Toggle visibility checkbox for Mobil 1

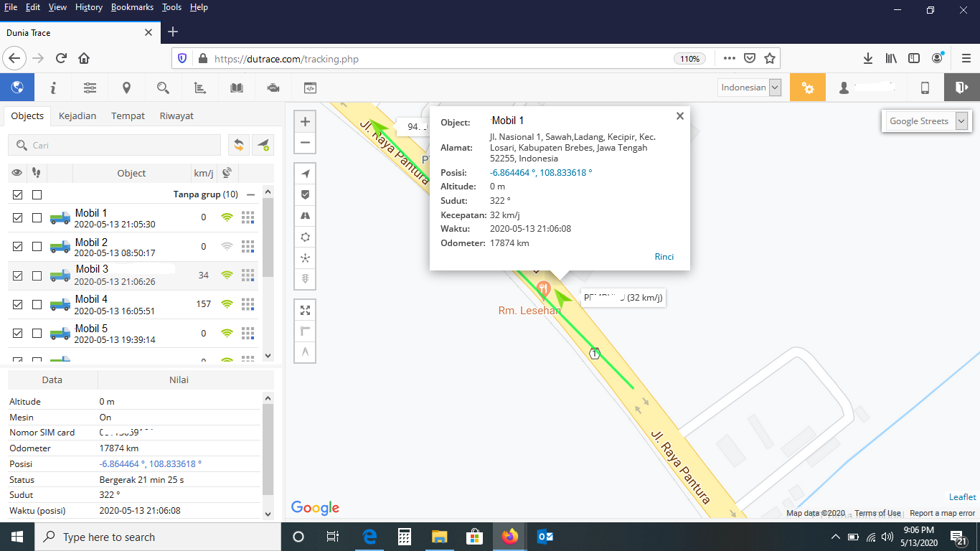(x=18, y=217)
